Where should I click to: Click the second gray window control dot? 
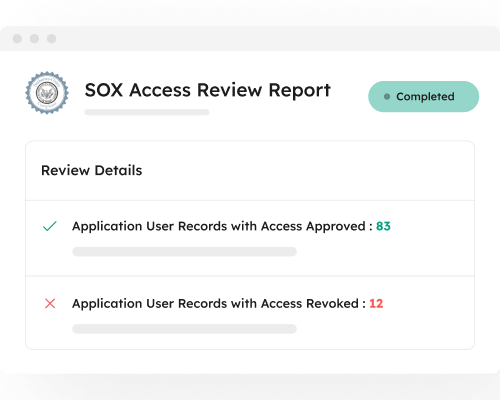[34, 39]
